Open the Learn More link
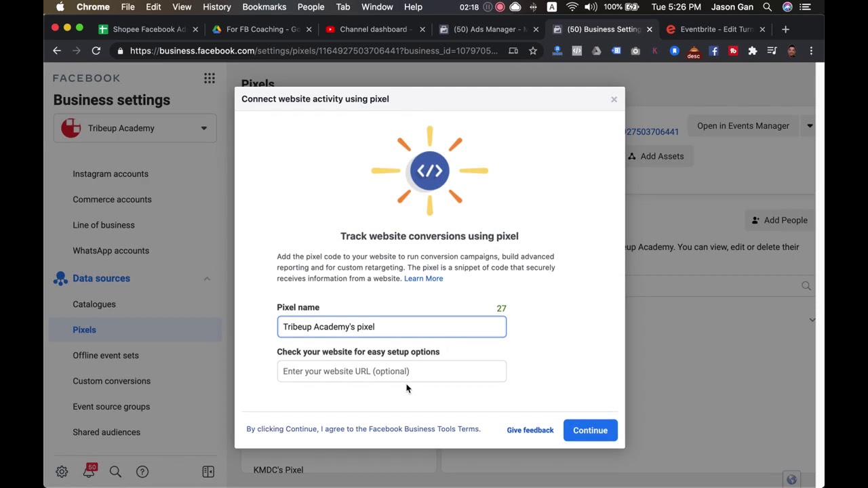This screenshot has height=488, width=868. 424,279
